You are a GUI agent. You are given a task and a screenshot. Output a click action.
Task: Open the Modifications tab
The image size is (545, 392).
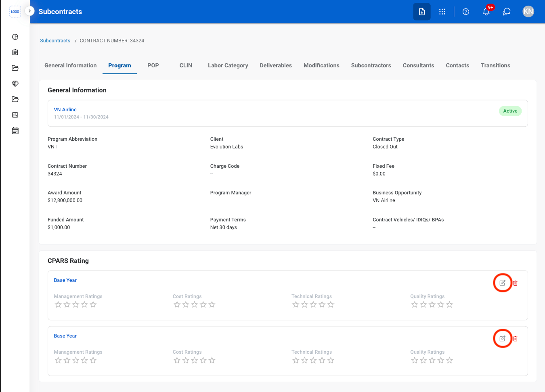(x=321, y=65)
